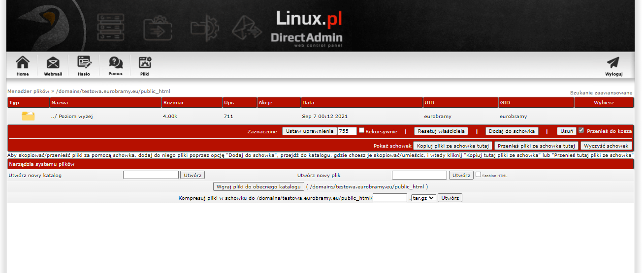Click the new directory name input field

(x=151, y=175)
